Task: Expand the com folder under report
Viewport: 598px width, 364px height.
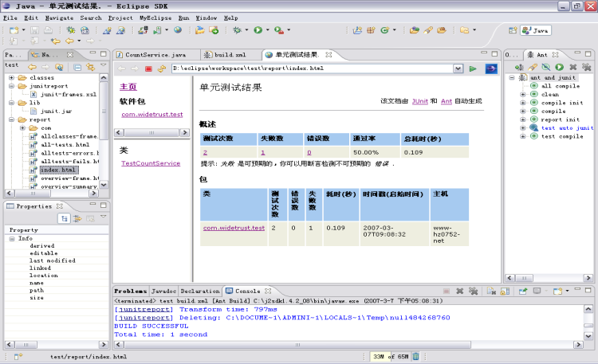Action: 22,127
